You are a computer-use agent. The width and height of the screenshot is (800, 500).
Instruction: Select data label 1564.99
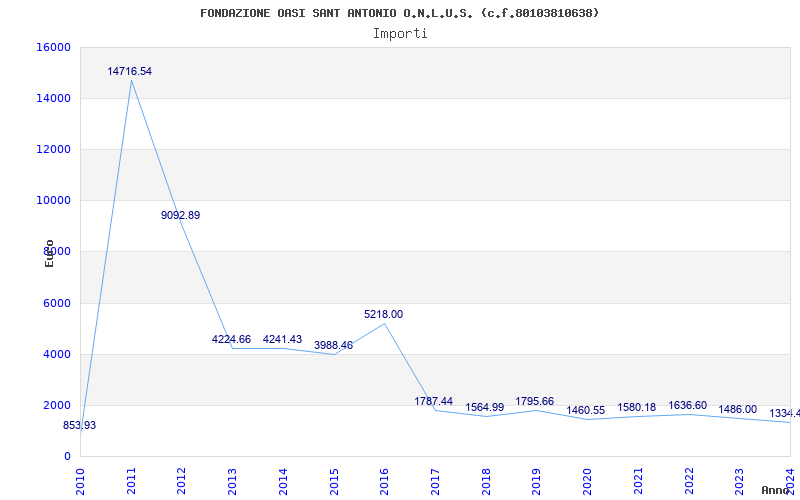[485, 408]
